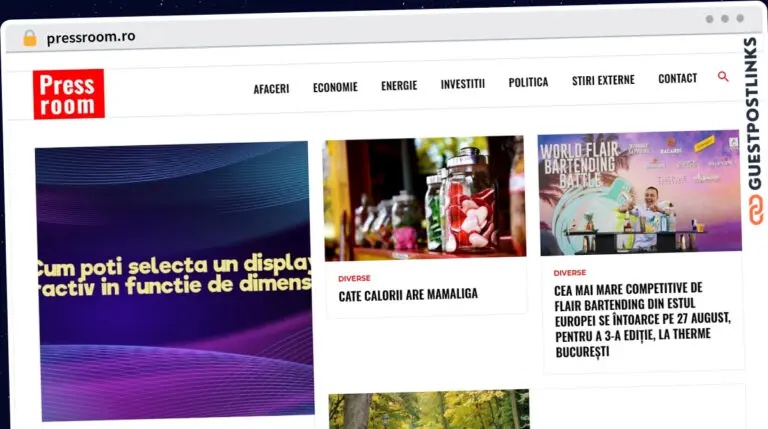Image resolution: width=768 pixels, height=429 pixels.
Task: Read the Cate calorii are mamaliga article
Action: tap(408, 295)
